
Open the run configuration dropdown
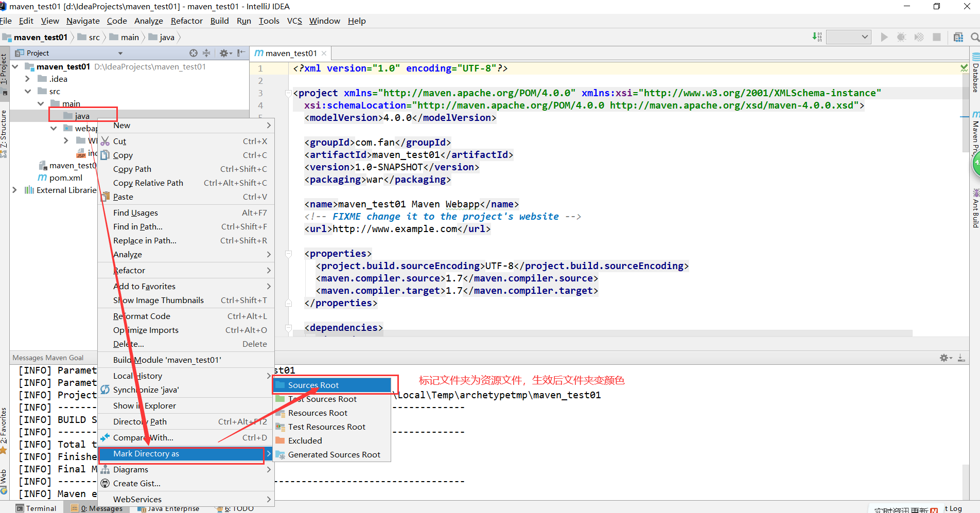pos(848,37)
